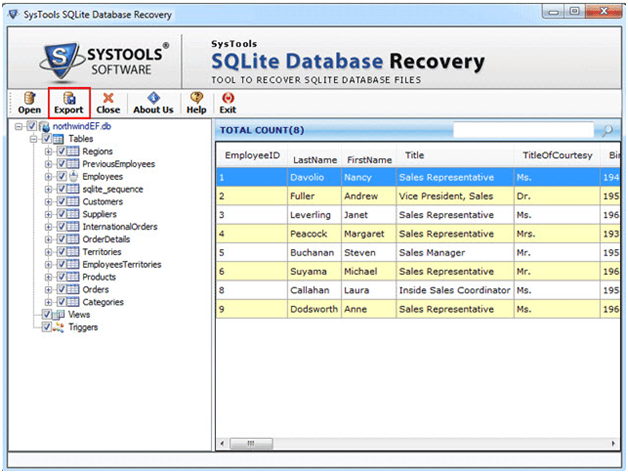Click the search magnifier icon
Screen dimensions: 628x473
606,131
